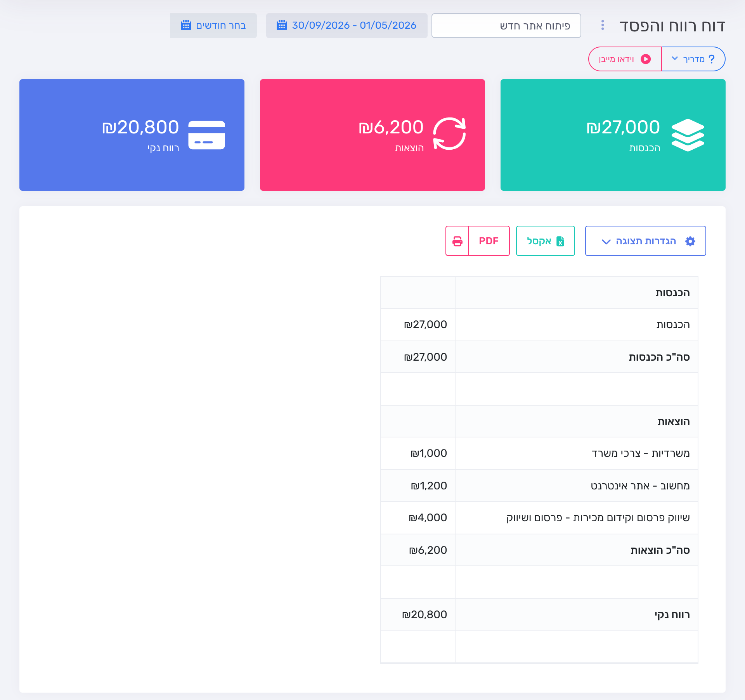The image size is (745, 700).
Task: Click the רווח נקי table row label
Action: tap(672, 615)
